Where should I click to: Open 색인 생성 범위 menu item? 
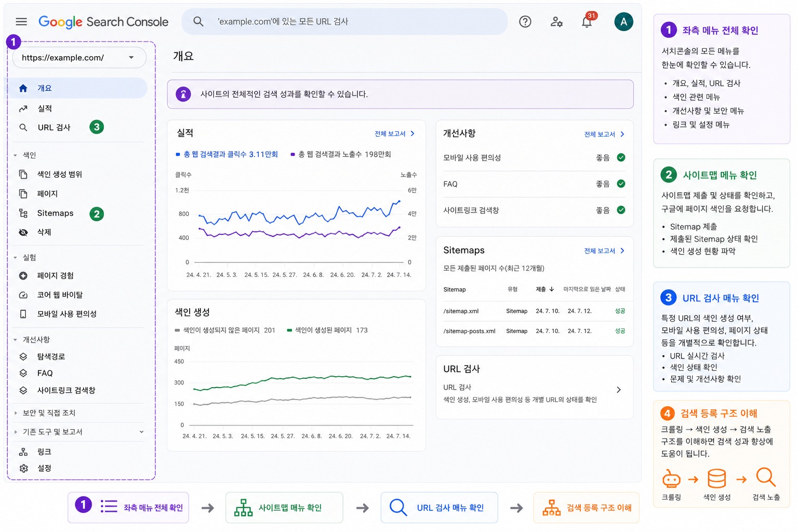[60, 175]
